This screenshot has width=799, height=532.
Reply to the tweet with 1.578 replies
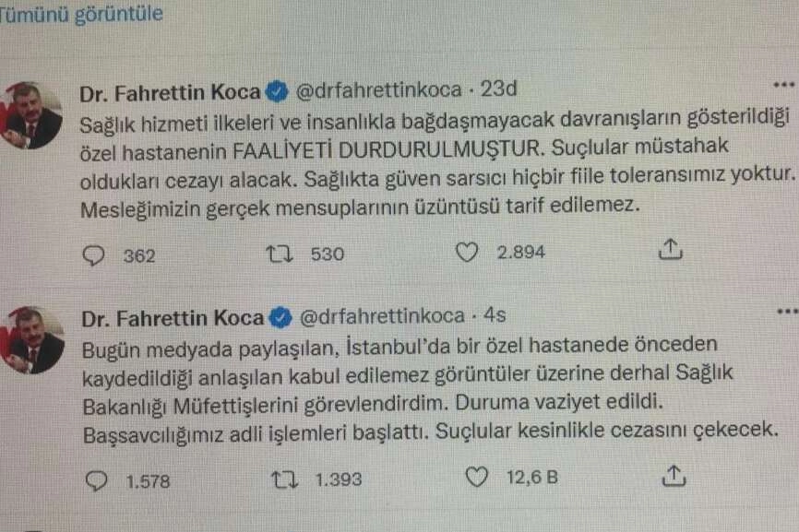(95, 479)
